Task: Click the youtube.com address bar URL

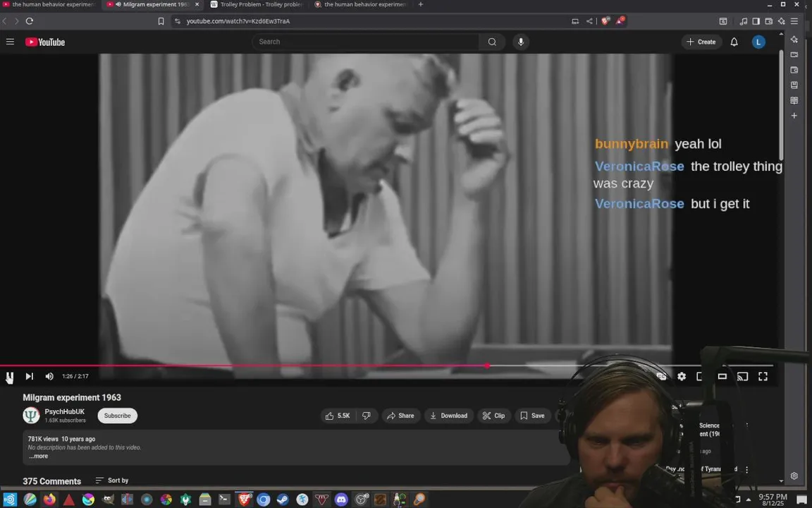Action: (x=238, y=21)
